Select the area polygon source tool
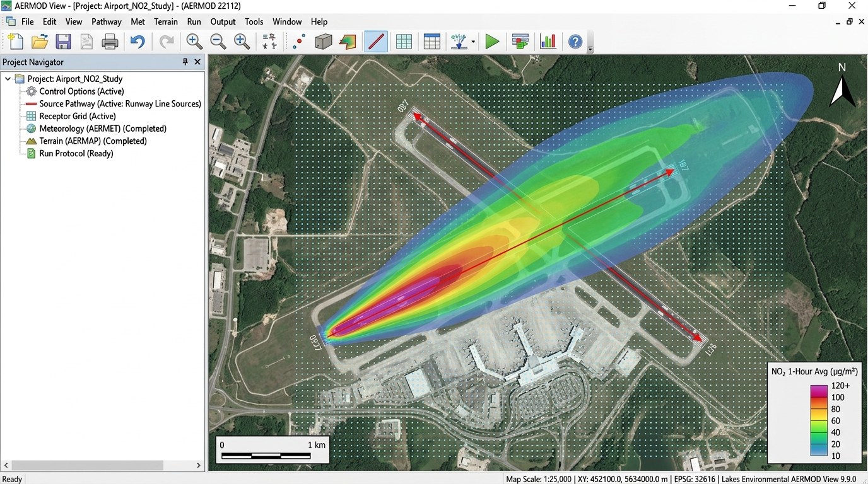Image resolution: width=868 pixels, height=484 pixels. 347,42
